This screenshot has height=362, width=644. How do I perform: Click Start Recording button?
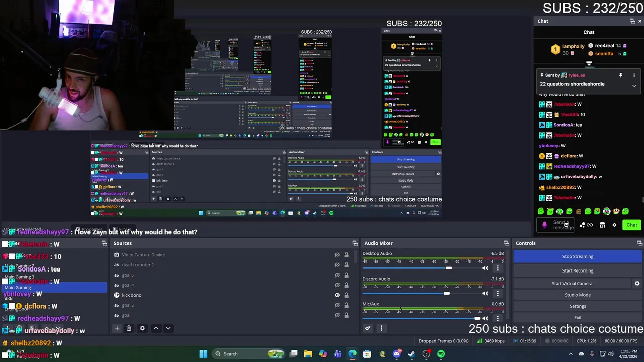coord(578,270)
